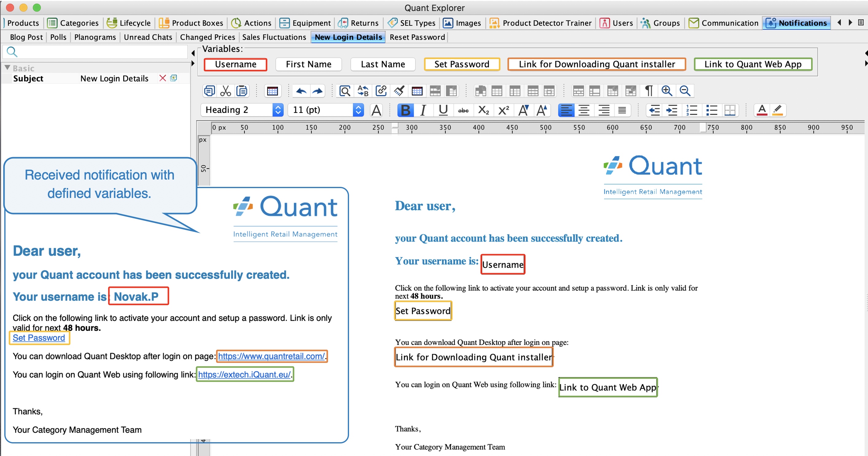Insert the Last Name variable
868x456 pixels.
tap(383, 64)
